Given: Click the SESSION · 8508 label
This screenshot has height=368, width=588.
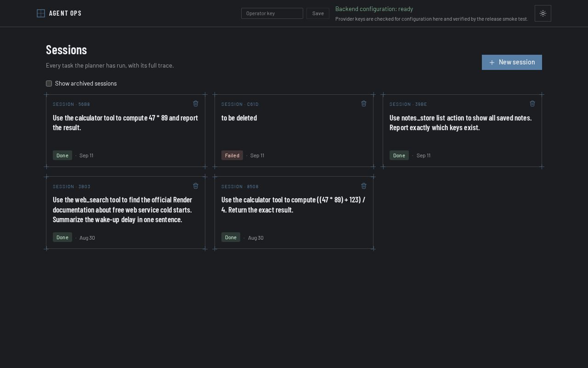Looking at the screenshot, I should coord(240,187).
